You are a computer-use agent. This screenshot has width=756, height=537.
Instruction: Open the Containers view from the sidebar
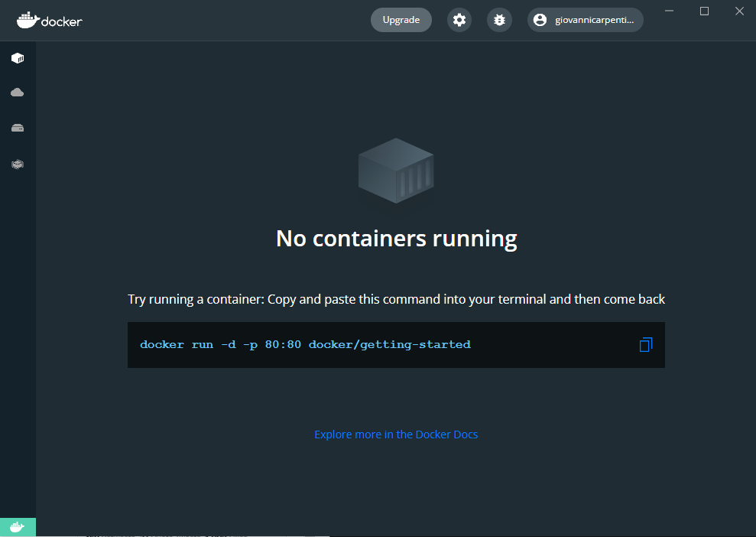[17, 57]
